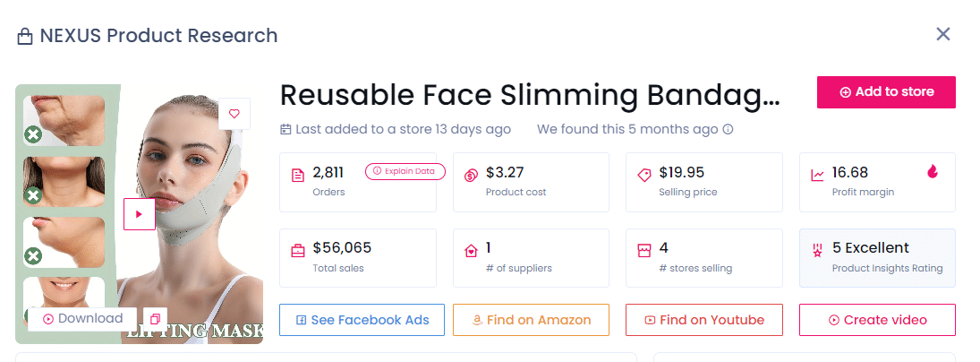
Task: Click the Total sales briefcase icon
Action: tap(298, 251)
